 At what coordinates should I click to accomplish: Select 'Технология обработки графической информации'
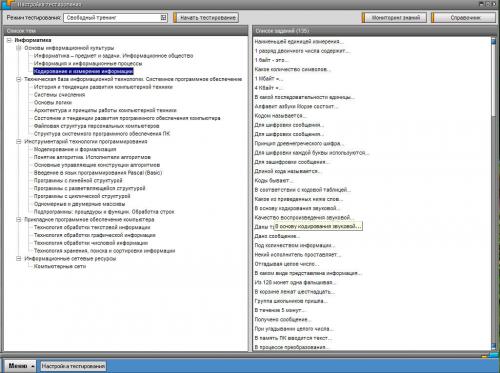(94, 235)
